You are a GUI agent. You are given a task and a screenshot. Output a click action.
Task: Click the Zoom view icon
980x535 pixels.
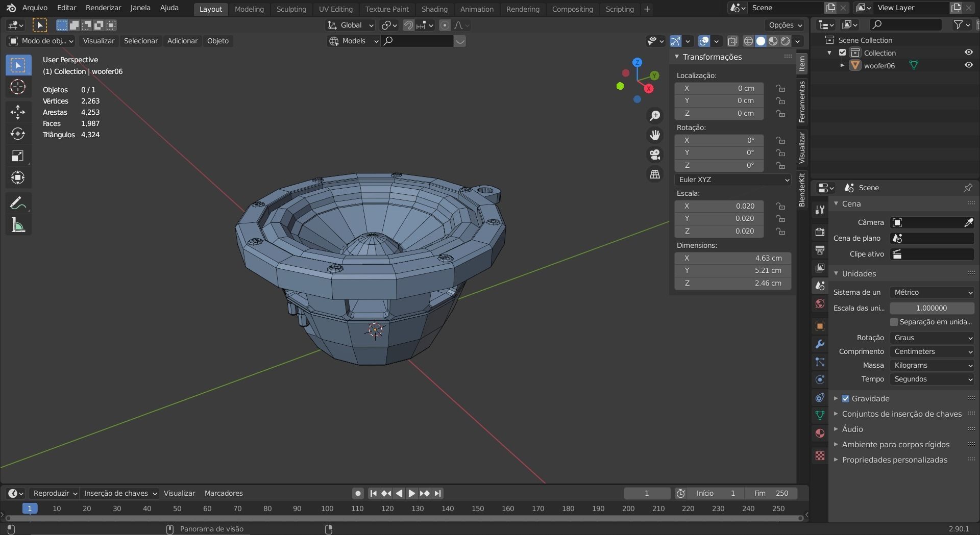tap(655, 116)
